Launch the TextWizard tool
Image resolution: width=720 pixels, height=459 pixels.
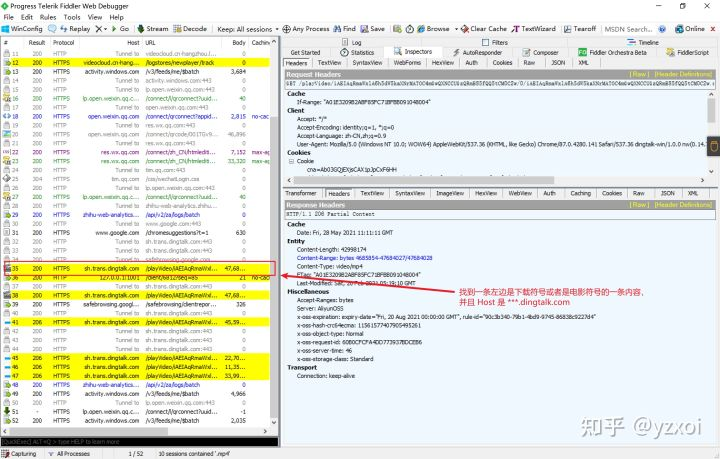click(x=534, y=29)
